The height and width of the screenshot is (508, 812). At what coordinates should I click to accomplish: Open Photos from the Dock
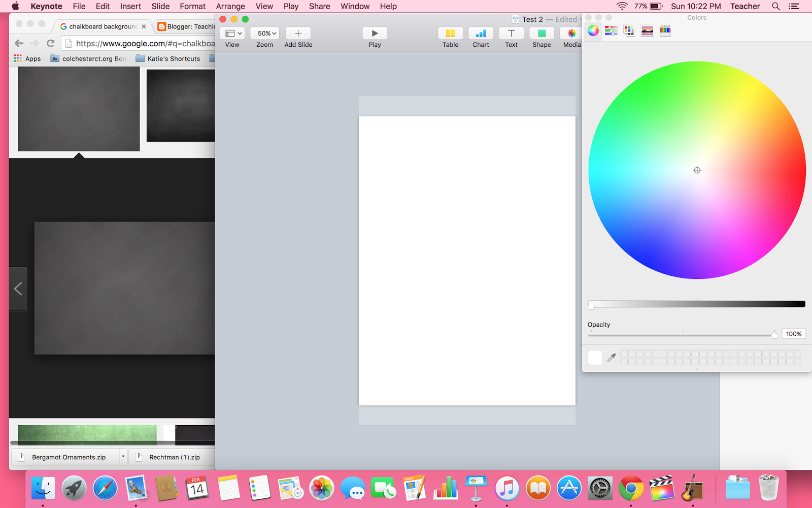click(x=321, y=489)
